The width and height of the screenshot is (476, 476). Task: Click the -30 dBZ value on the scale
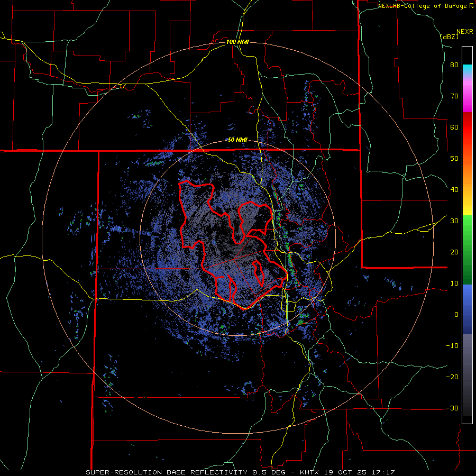pyautogui.click(x=452, y=408)
